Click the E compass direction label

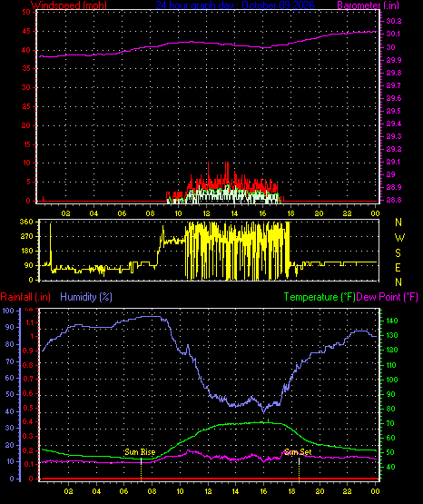[398, 267]
